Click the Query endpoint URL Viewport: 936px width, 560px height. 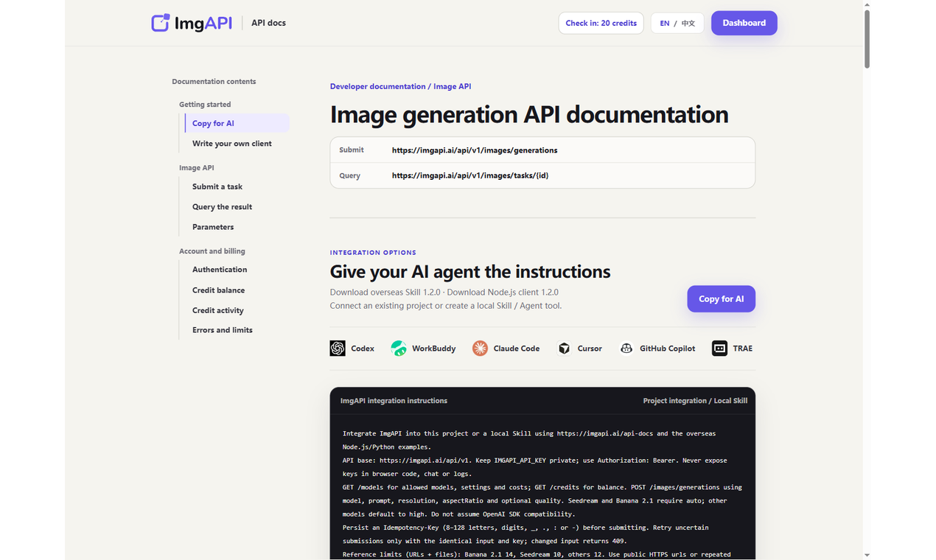(470, 175)
